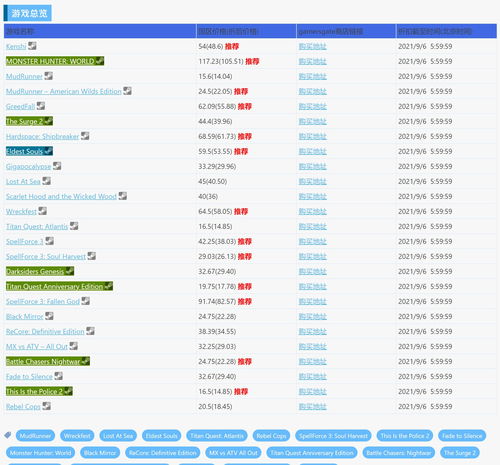Select the Black Mirror tag pill

(100, 453)
